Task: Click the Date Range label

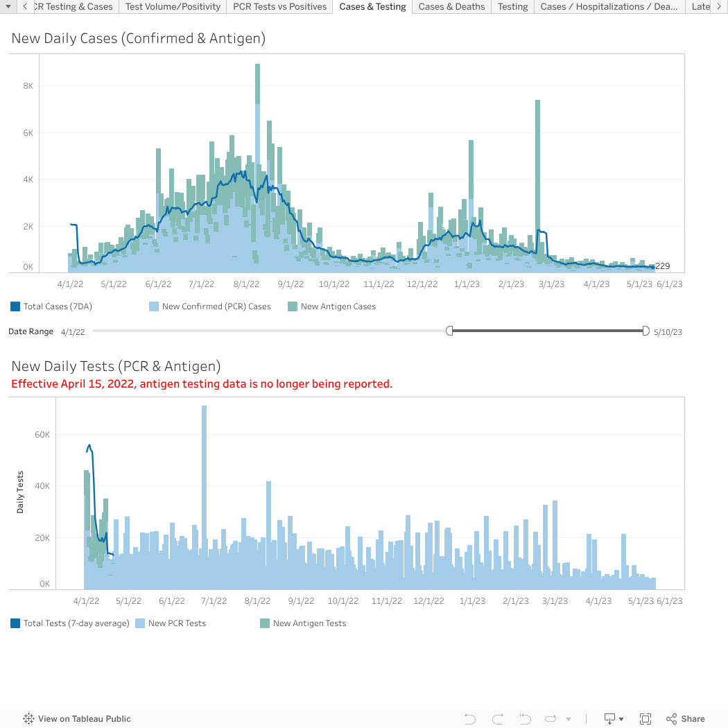Action: (x=31, y=331)
